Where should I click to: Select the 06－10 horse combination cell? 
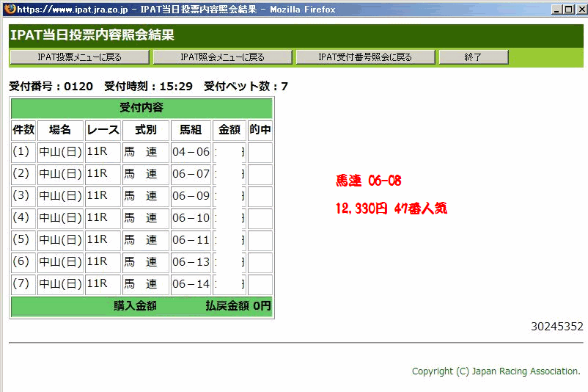pyautogui.click(x=191, y=219)
